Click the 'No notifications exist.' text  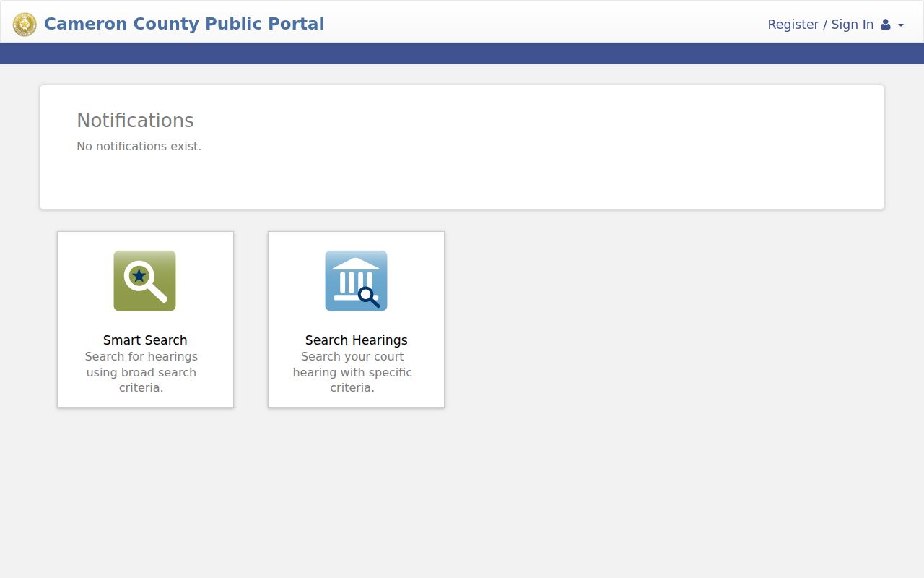[139, 146]
